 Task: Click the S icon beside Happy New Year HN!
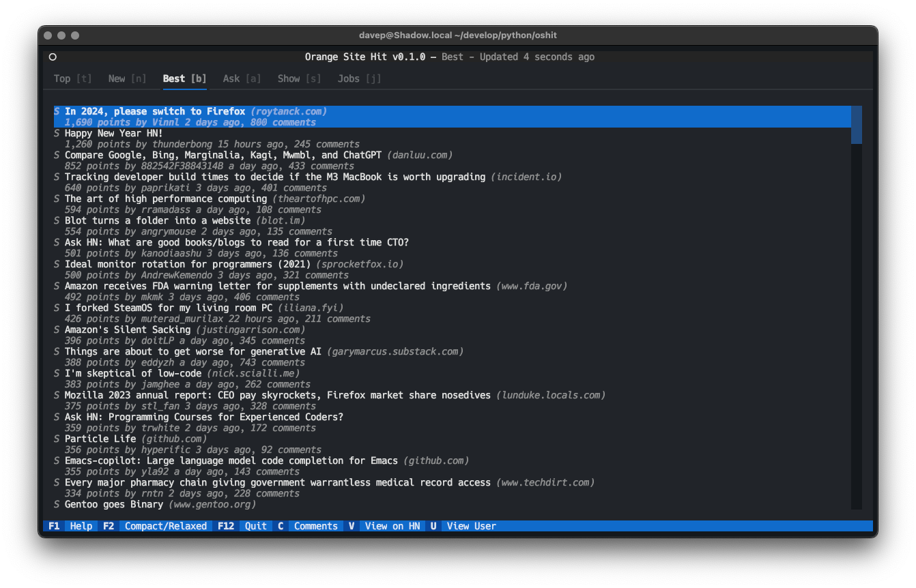(x=57, y=134)
